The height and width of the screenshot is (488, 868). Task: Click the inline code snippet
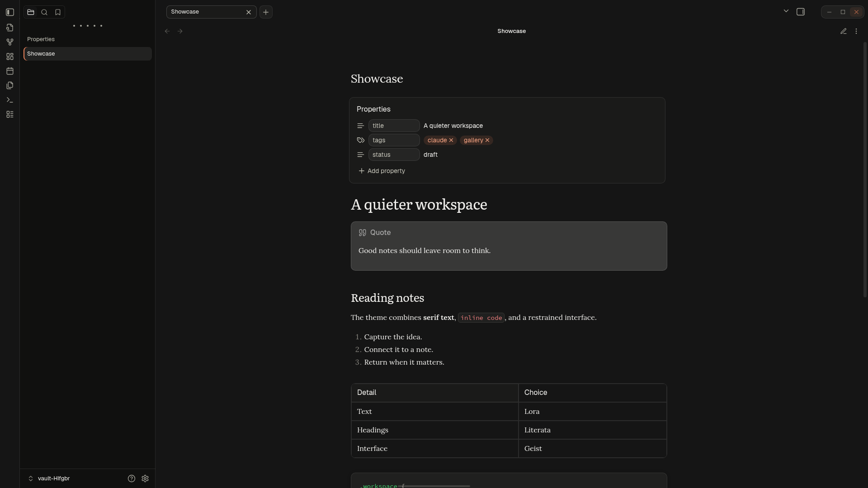tap(481, 318)
